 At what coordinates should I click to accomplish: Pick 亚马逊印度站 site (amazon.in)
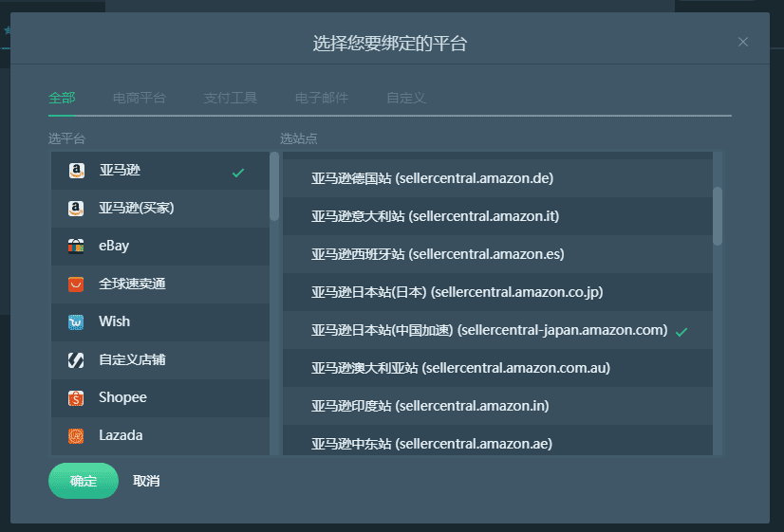[x=497, y=406]
